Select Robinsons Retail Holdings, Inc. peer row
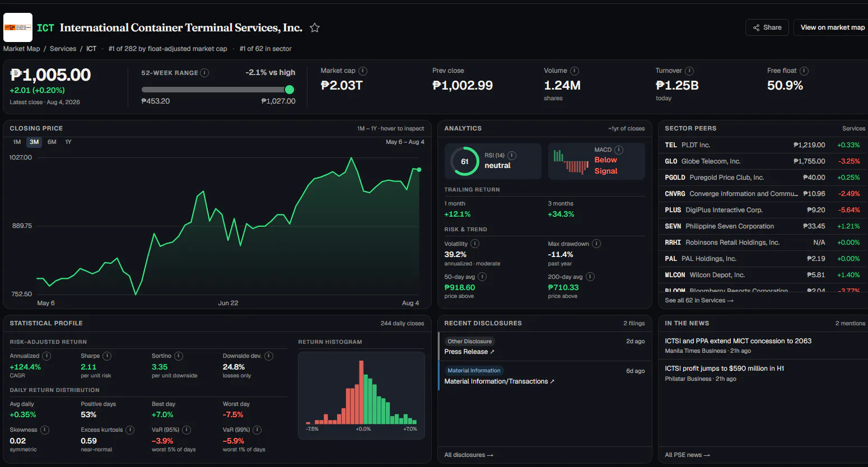The height and width of the screenshot is (467, 868). [762, 242]
